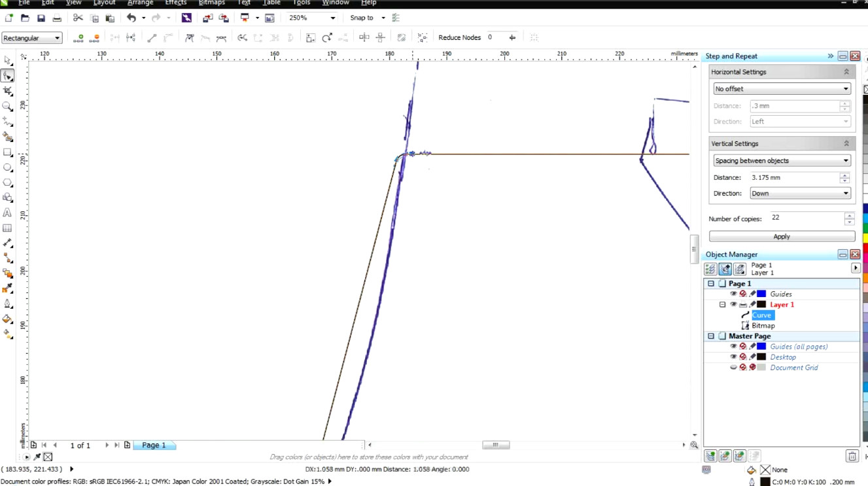This screenshot has width=868, height=486.
Task: Toggle visibility eye of Layer 1
Action: point(733,305)
